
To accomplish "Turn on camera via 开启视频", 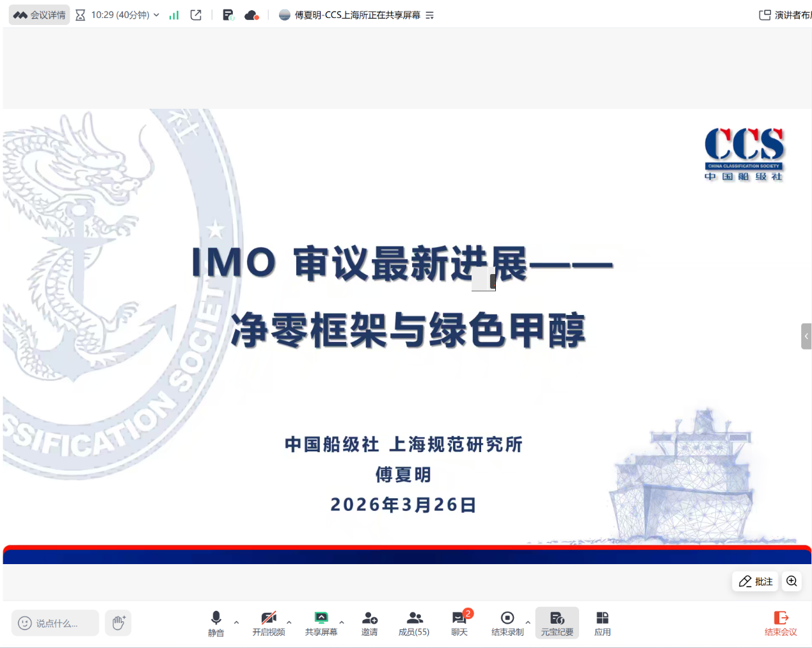I will coord(269,623).
